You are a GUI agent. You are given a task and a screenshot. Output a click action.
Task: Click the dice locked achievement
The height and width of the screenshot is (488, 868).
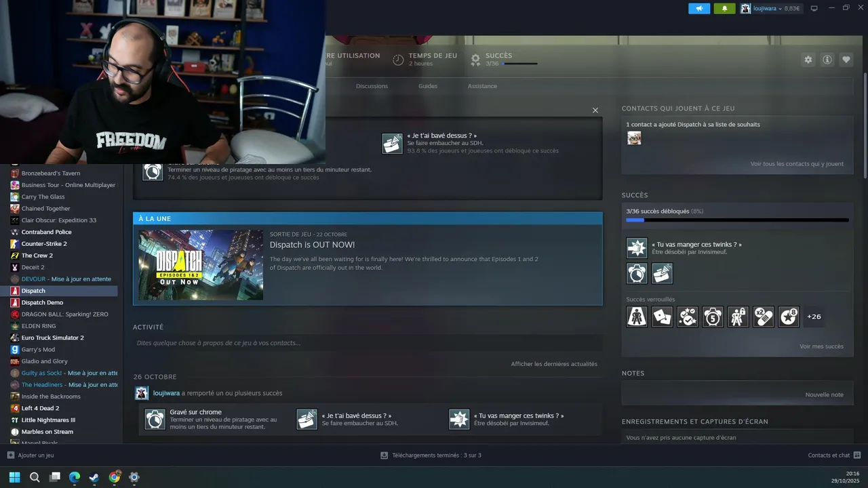[663, 317]
